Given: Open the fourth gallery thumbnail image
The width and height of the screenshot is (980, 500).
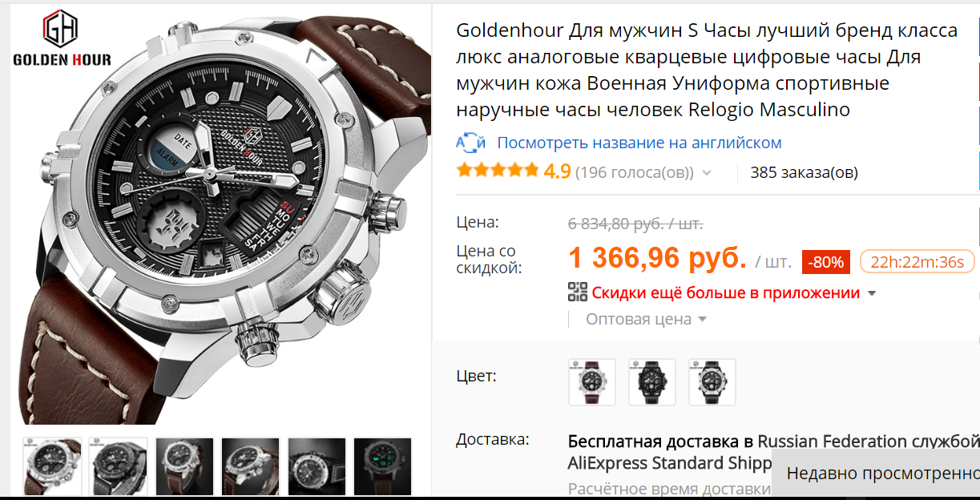Looking at the screenshot, I should (x=250, y=466).
